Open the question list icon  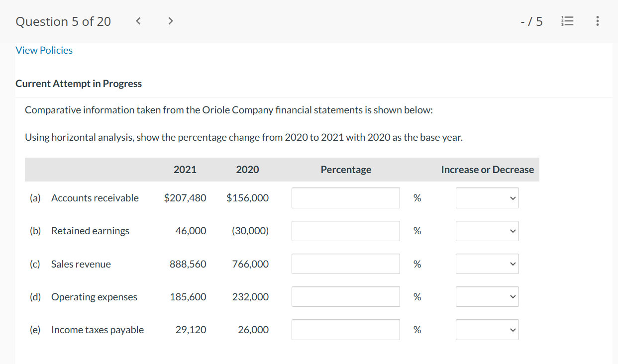[x=567, y=21]
